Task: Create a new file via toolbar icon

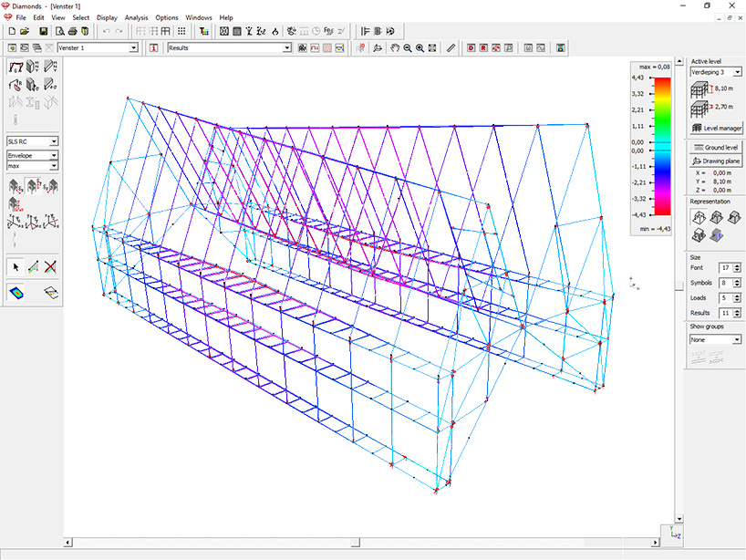Action: coord(12,31)
